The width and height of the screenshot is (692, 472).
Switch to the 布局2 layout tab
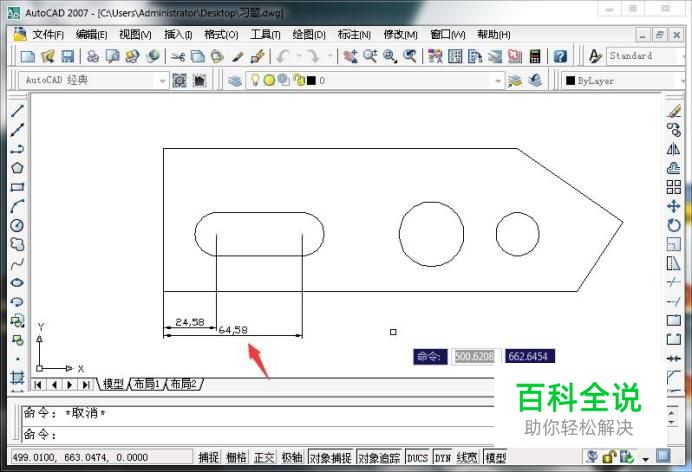point(184,384)
